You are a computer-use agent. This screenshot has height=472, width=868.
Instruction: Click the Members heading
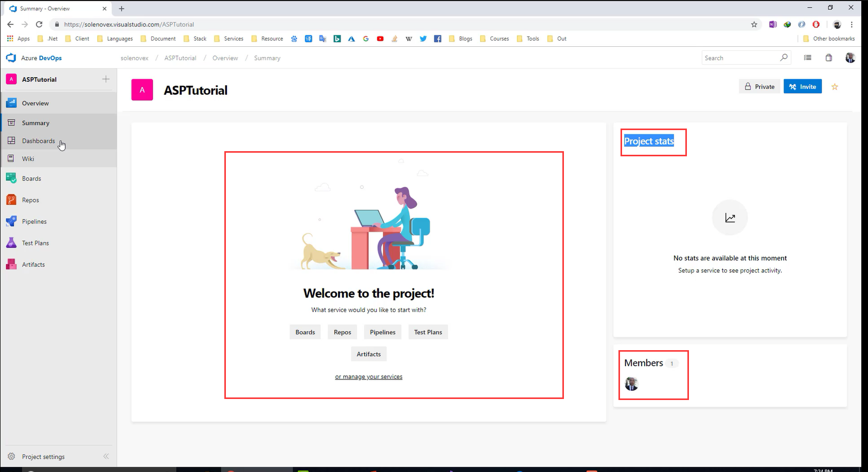tap(644, 363)
